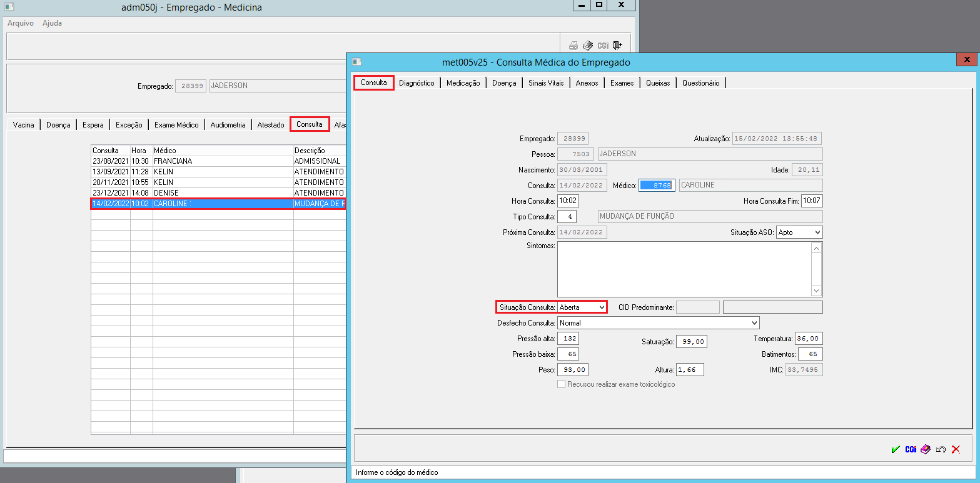Screen dimensions: 980x483
Task: Click the Empregado code field in adm050j
Action: coord(190,86)
